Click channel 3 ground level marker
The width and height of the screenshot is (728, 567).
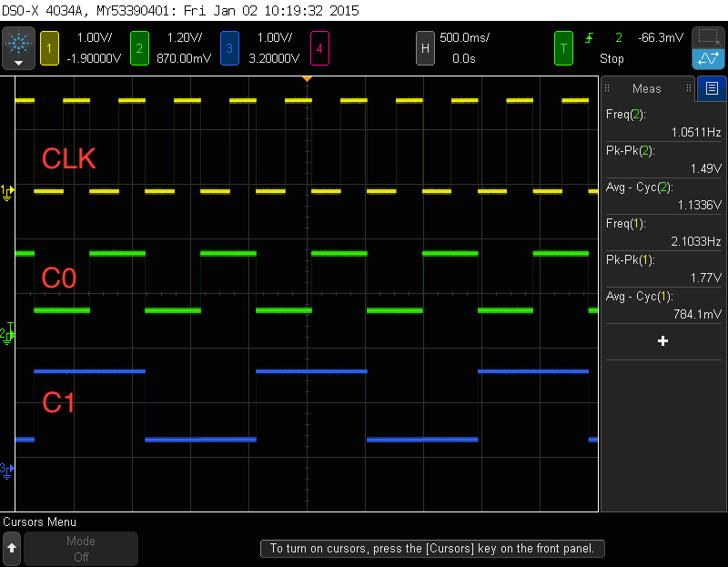point(7,469)
